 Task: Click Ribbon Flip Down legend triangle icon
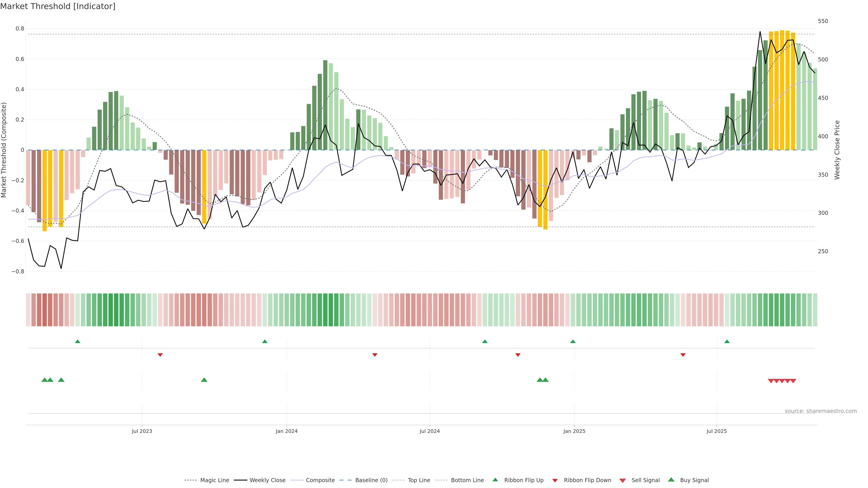pos(555,481)
